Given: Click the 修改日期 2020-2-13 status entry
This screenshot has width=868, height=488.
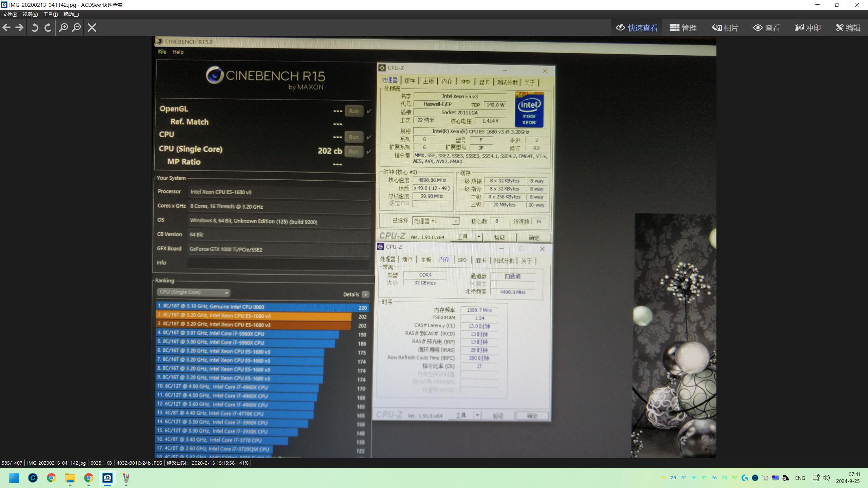Looking at the screenshot, I should 200,463.
